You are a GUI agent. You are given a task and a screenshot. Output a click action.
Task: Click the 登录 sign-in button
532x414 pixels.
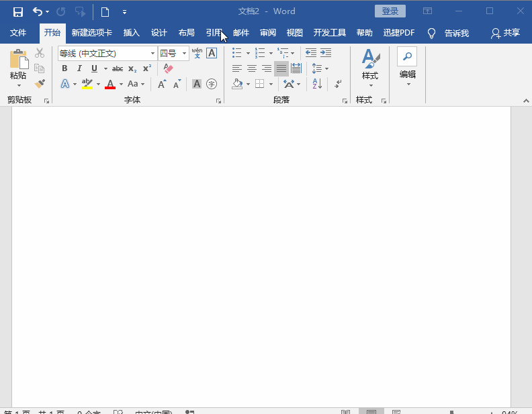390,11
